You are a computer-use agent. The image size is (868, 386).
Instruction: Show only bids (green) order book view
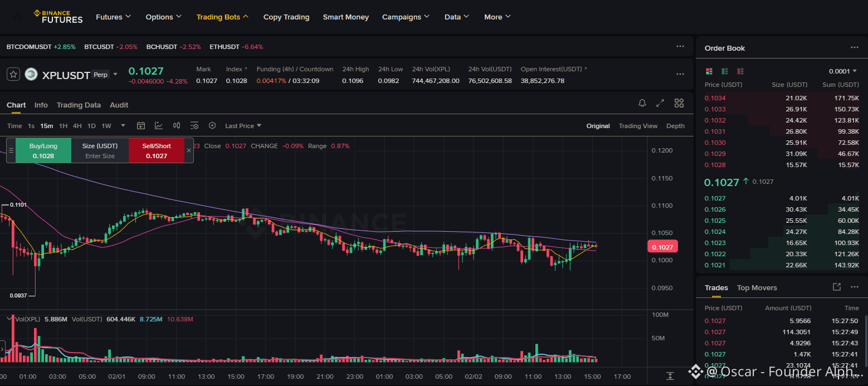coord(725,71)
